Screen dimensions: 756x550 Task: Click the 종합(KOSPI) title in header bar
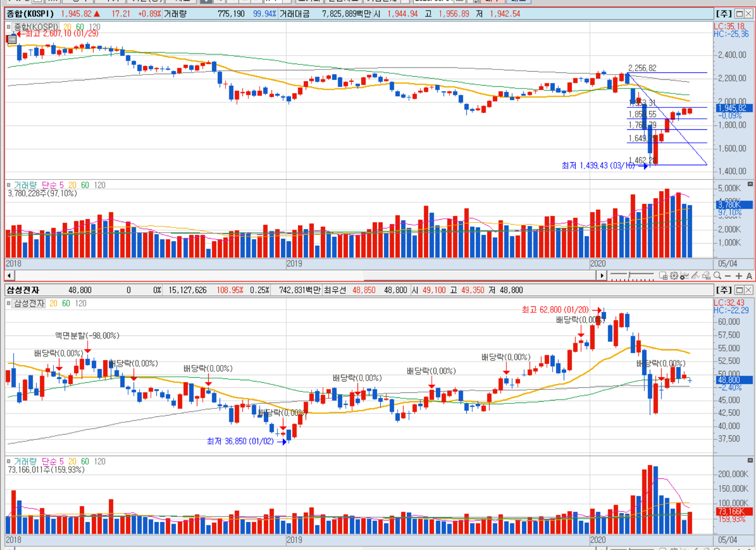(30, 14)
